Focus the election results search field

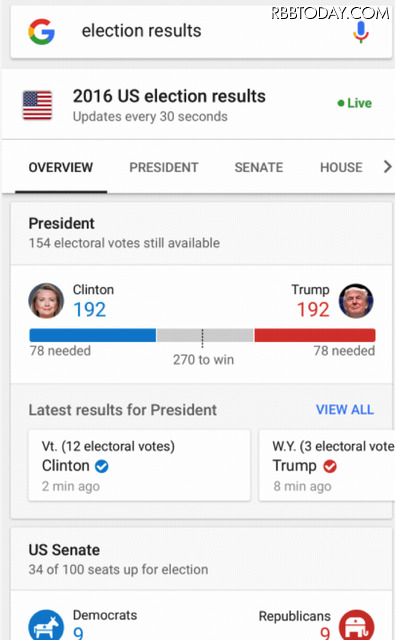[201, 32]
